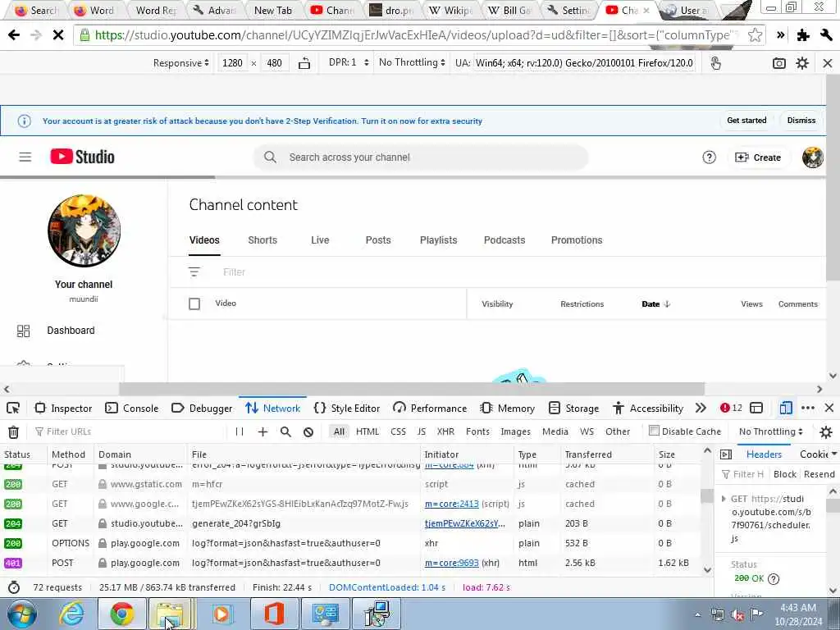
Task: Open the YouTube Studio hamburger menu
Action: (25, 157)
